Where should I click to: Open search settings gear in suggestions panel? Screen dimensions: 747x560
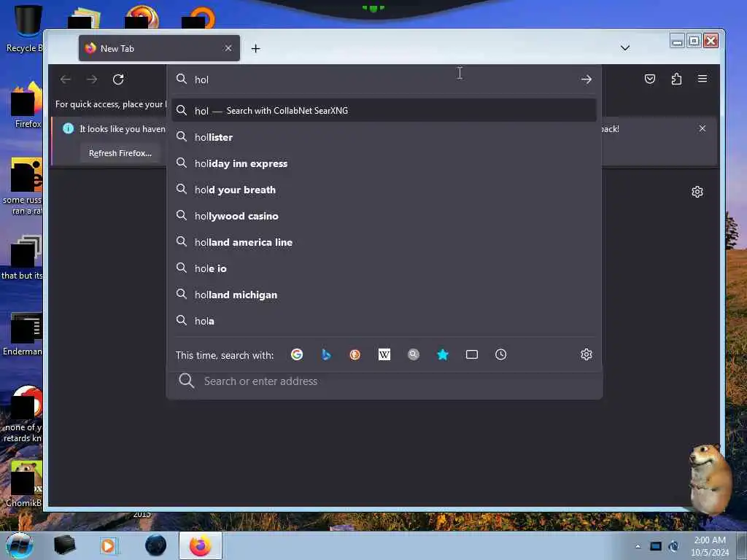coord(587,354)
